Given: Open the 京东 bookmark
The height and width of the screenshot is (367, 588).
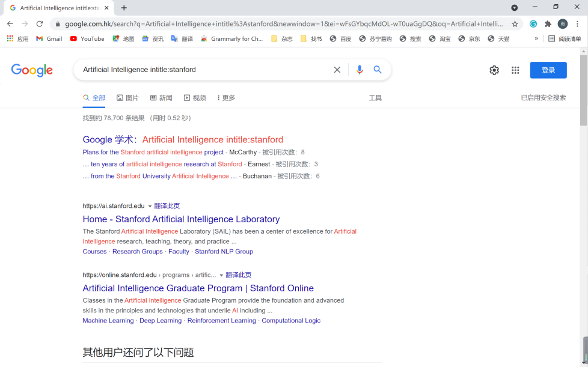Looking at the screenshot, I should pyautogui.click(x=469, y=38).
